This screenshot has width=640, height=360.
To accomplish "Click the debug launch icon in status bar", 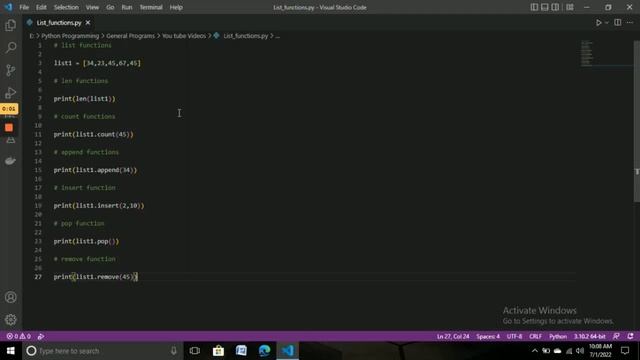I will point(41,336).
